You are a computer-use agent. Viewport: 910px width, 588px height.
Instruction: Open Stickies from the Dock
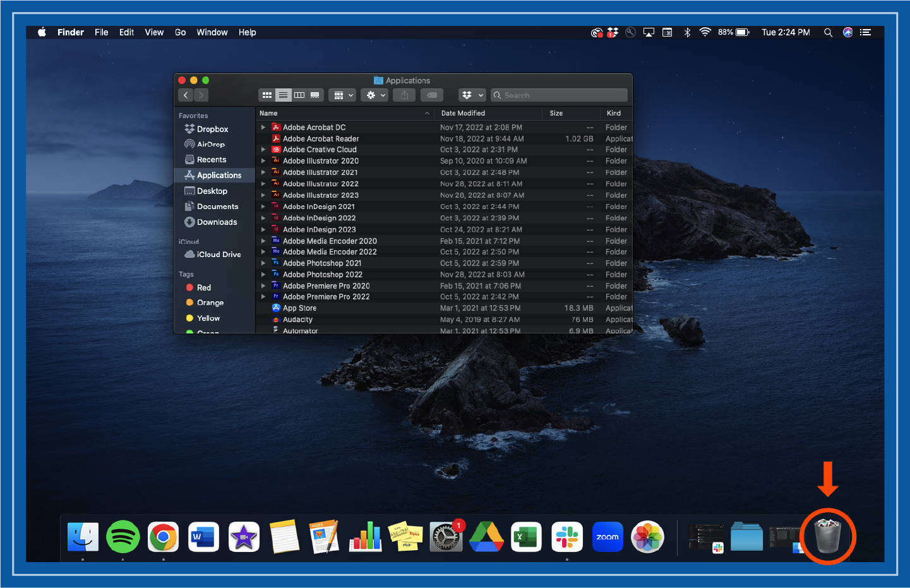click(405, 537)
